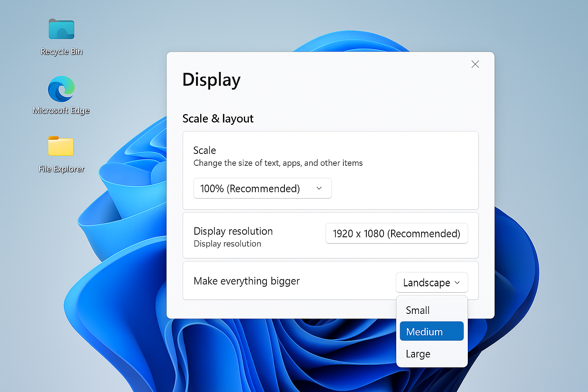Click the File Explorer label text
Viewport: 588px width, 392px height.
pos(61,169)
